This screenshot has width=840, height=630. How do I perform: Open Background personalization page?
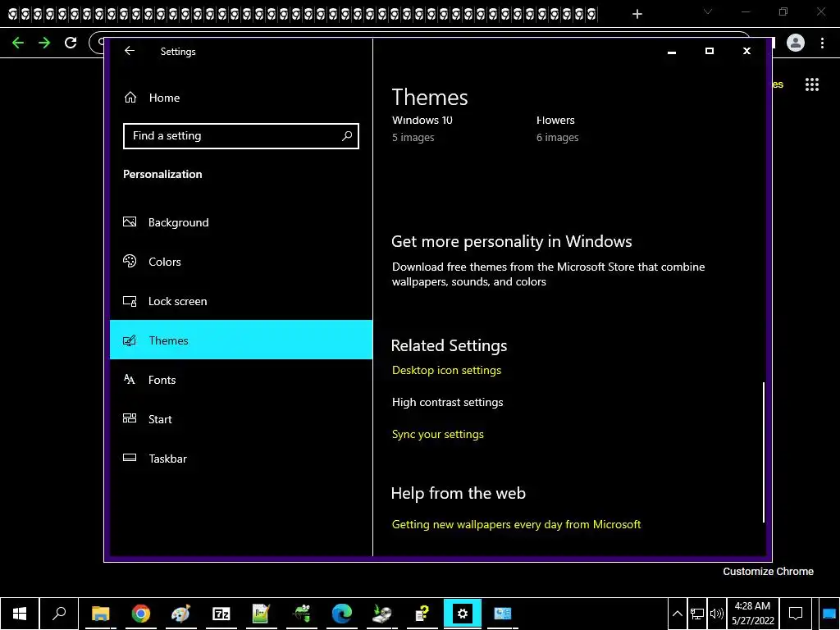click(x=241, y=222)
